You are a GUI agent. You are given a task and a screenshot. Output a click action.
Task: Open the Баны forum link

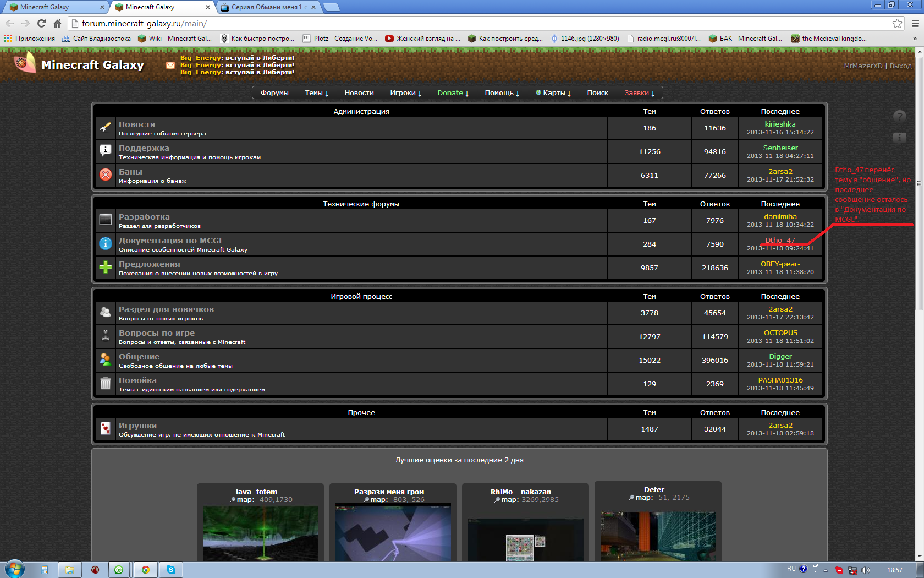[x=130, y=172]
